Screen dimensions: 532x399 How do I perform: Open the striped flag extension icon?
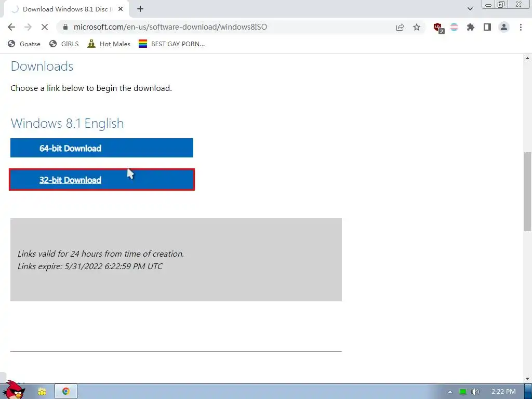click(x=454, y=27)
